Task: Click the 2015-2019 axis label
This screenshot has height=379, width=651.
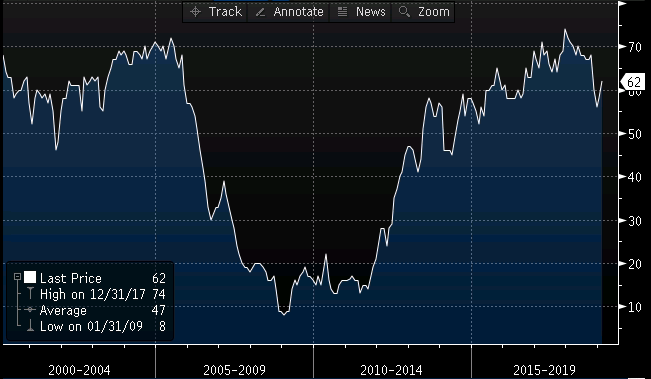Action: 544,370
